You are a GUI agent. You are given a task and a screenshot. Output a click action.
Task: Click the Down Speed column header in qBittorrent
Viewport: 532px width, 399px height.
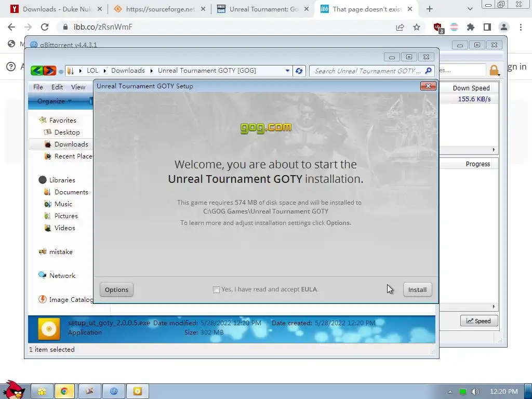471,88
